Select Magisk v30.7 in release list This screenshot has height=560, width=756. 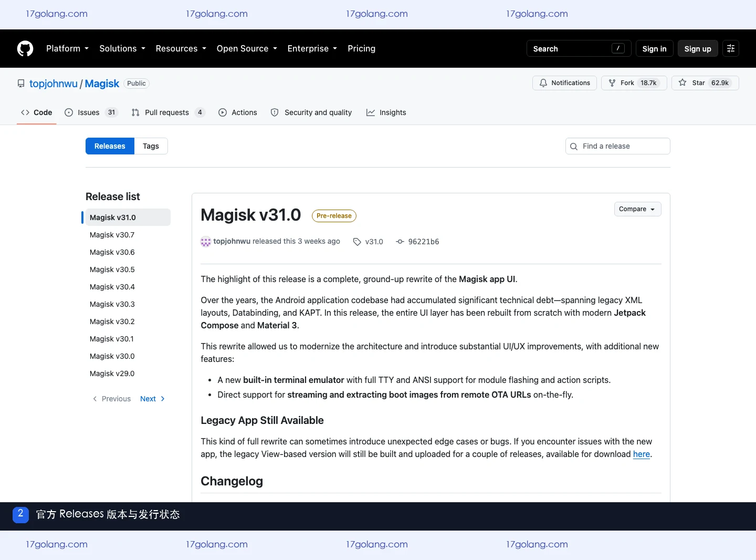tap(128, 235)
